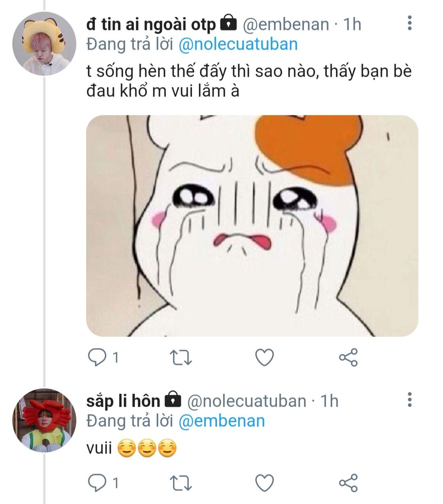View the crying hamster image fullscreen
This screenshot has width=443, height=504.
(x=252, y=226)
